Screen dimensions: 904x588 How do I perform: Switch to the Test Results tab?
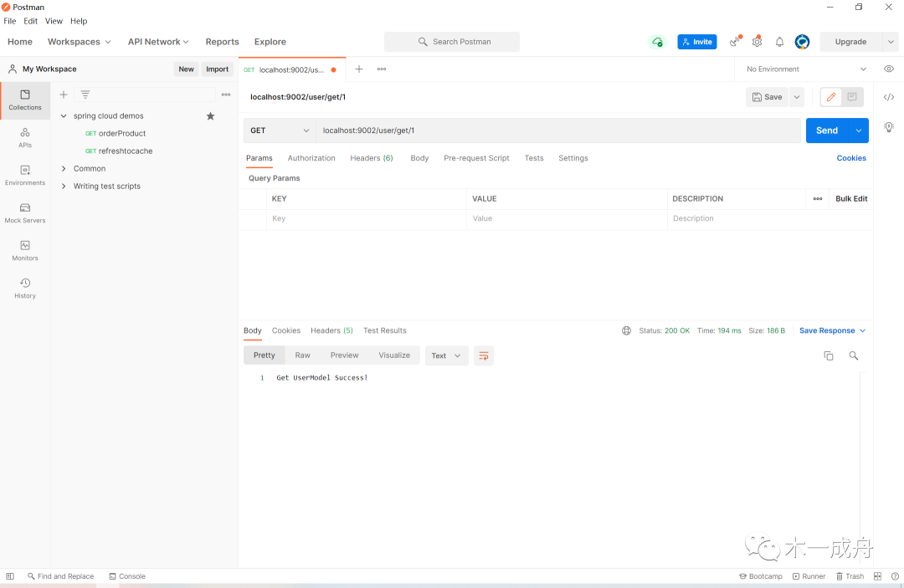pos(384,330)
